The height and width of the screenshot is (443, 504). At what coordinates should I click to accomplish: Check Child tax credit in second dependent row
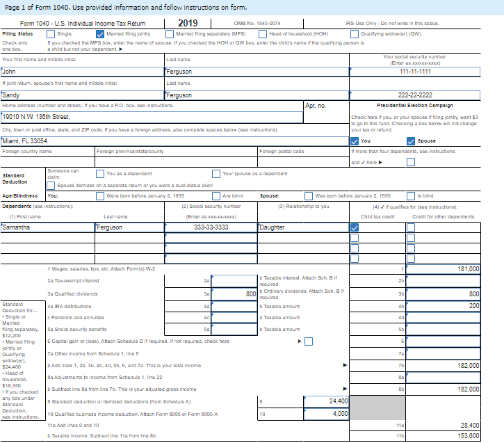[x=355, y=238]
